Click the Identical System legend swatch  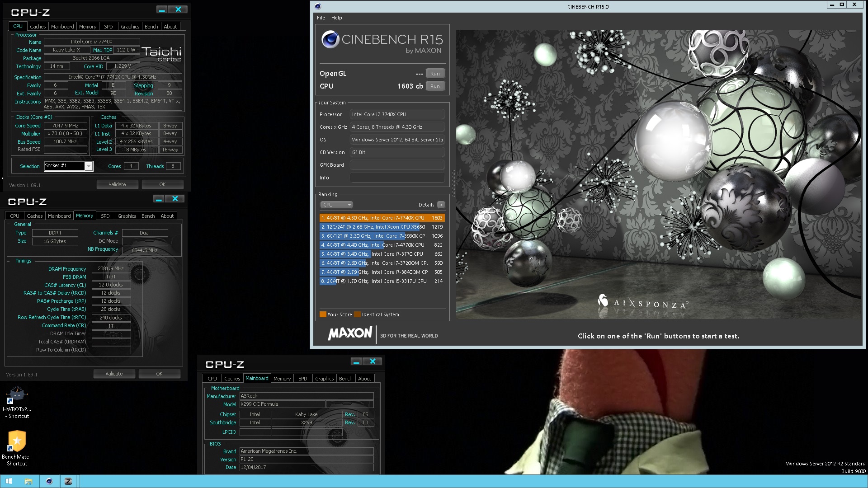[x=358, y=314]
